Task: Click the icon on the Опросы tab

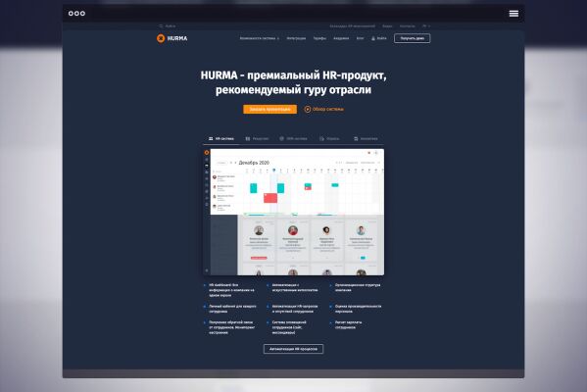Action: coord(321,138)
